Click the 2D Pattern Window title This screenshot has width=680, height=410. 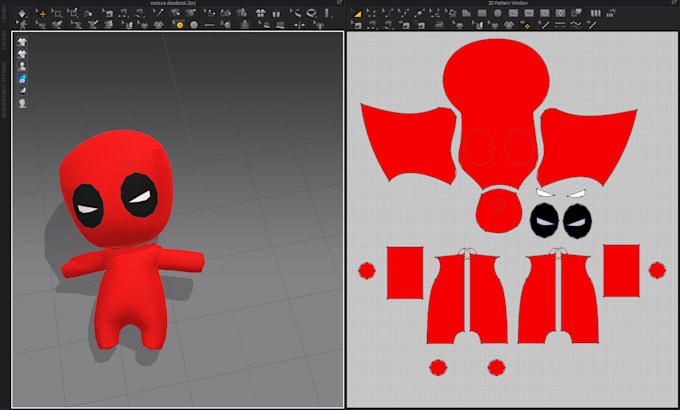pos(508,3)
